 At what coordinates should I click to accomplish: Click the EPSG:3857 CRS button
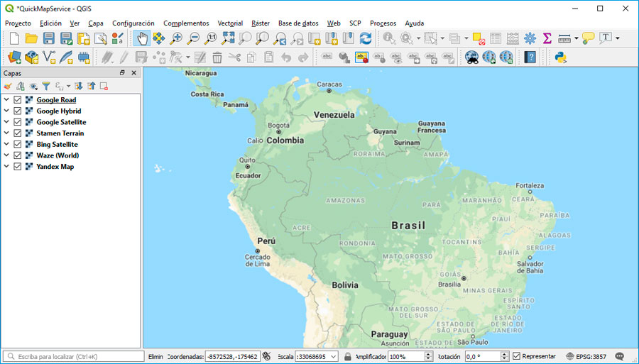(586, 356)
